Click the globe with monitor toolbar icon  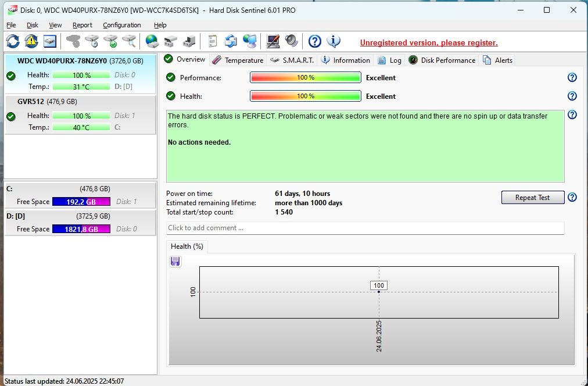point(249,41)
